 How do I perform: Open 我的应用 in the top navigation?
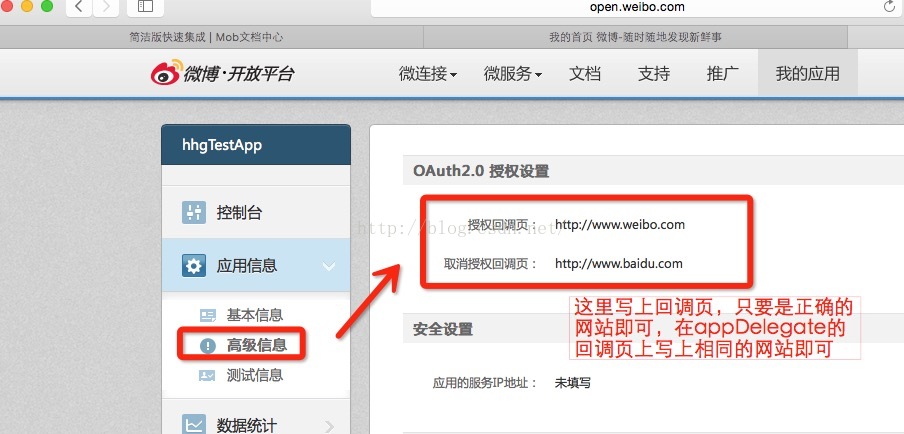point(808,74)
